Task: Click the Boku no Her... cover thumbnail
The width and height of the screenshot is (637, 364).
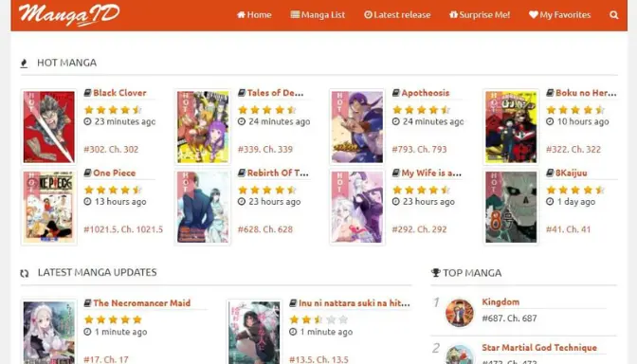Action: (x=511, y=127)
